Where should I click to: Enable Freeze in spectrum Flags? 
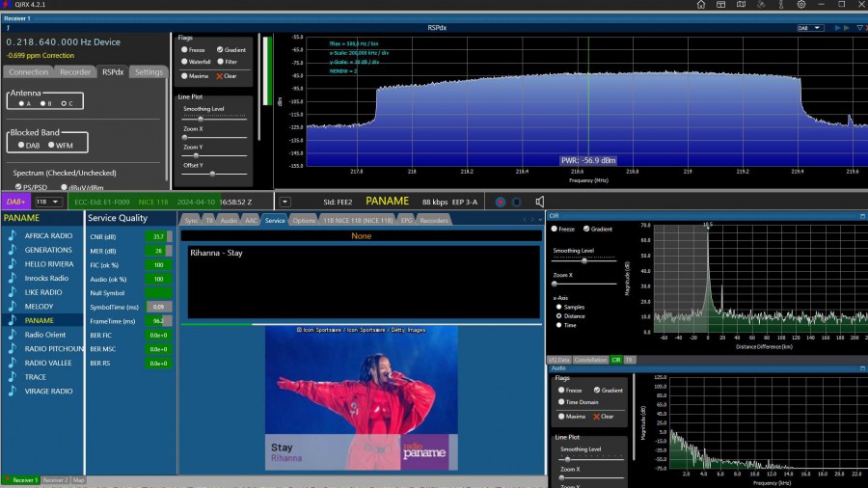click(x=184, y=50)
